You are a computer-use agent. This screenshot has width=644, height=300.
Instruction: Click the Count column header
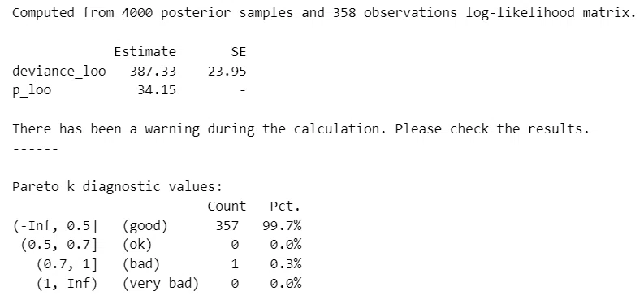tap(227, 206)
